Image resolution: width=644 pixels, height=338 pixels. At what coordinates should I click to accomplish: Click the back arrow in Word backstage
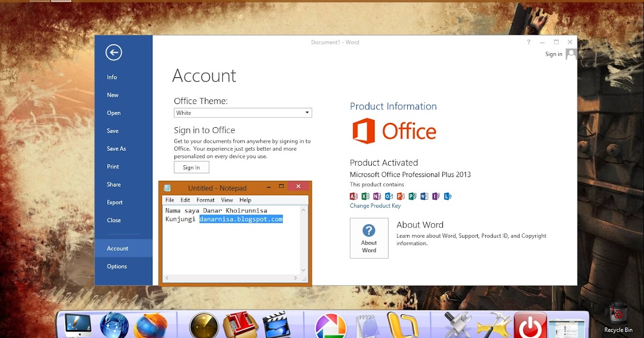pyautogui.click(x=114, y=52)
